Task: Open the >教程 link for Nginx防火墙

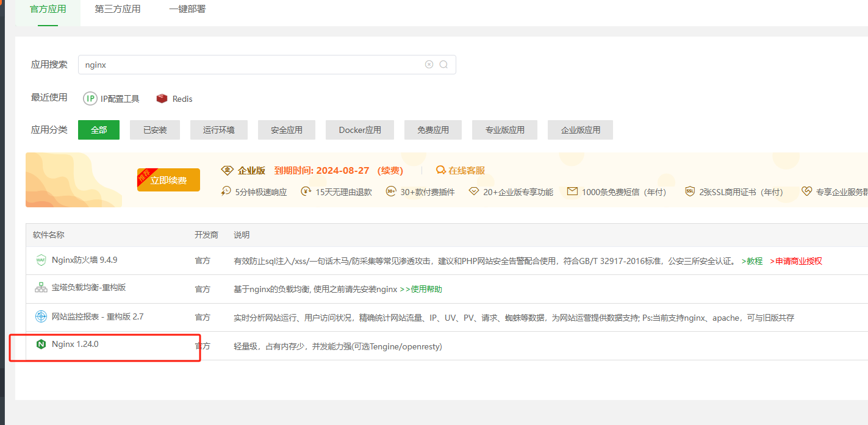Action: pyautogui.click(x=752, y=261)
